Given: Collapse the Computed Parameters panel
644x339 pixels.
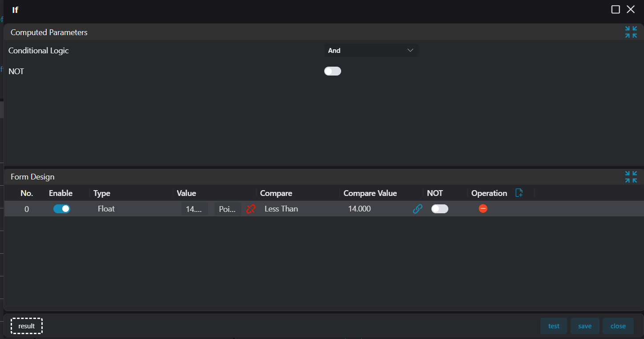Looking at the screenshot, I should click(631, 32).
